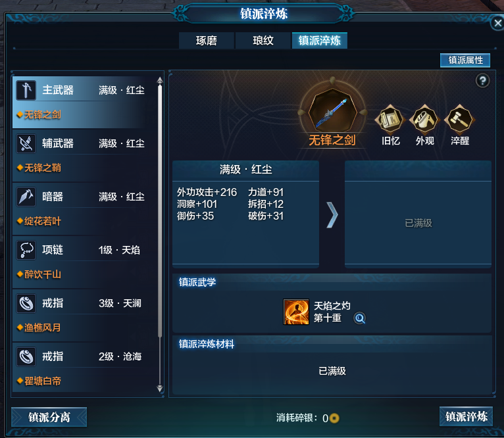Click the 镇派淬炼 confirm button

point(466,416)
